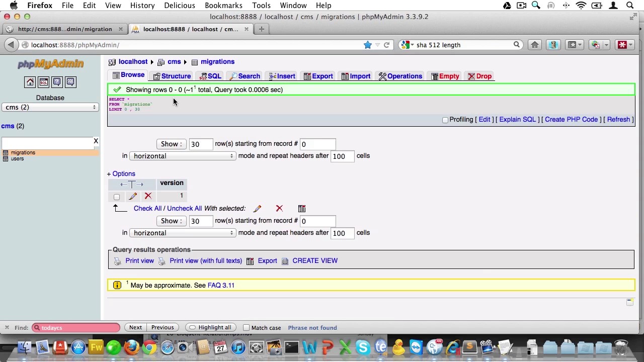
Task: Click the Drop table tab
Action: [480, 76]
